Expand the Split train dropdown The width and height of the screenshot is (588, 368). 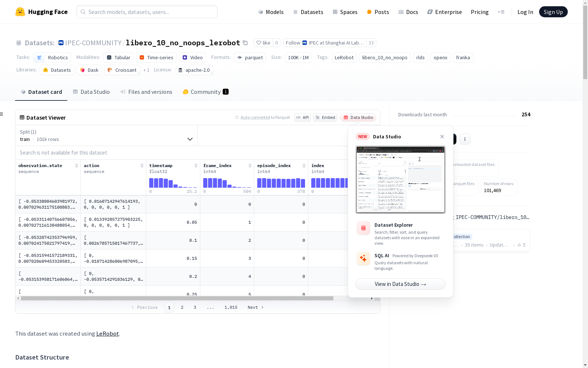(x=106, y=135)
